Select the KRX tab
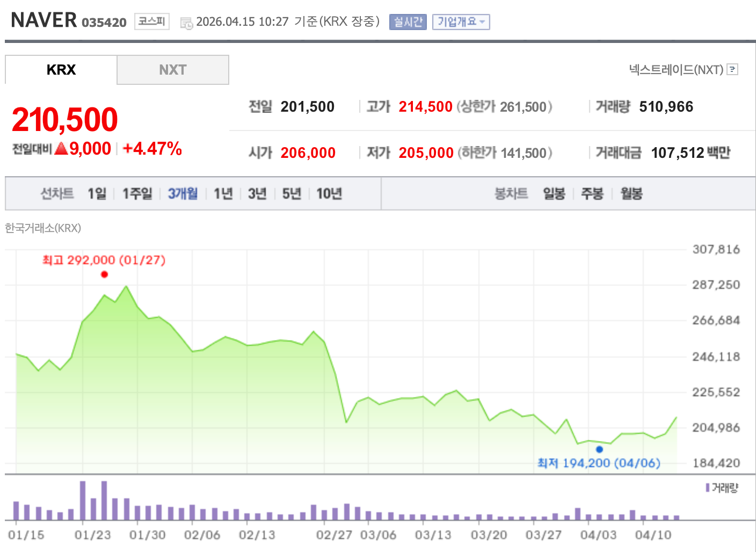The height and width of the screenshot is (552, 756). pyautogui.click(x=61, y=70)
